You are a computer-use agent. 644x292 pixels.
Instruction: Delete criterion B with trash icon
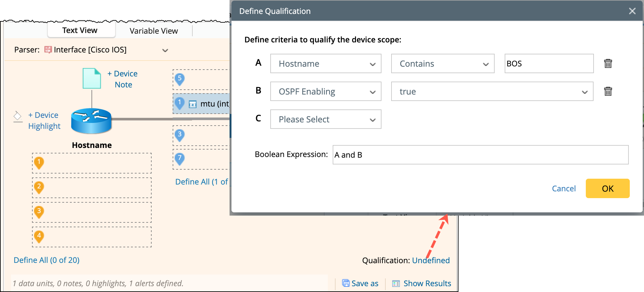tap(608, 91)
